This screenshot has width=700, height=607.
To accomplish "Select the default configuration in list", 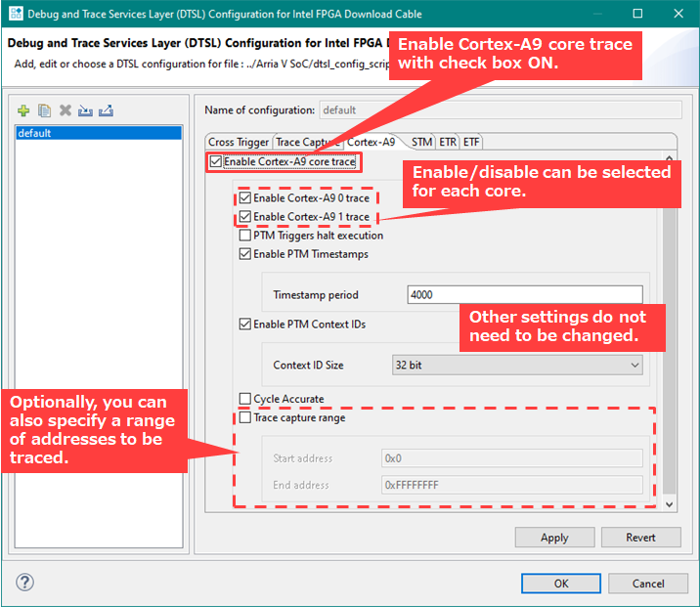I will pos(98,133).
